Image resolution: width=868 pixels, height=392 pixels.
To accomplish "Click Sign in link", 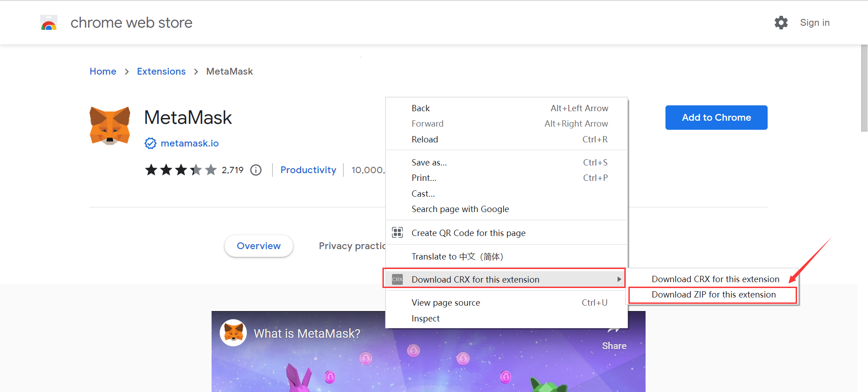I will (815, 23).
